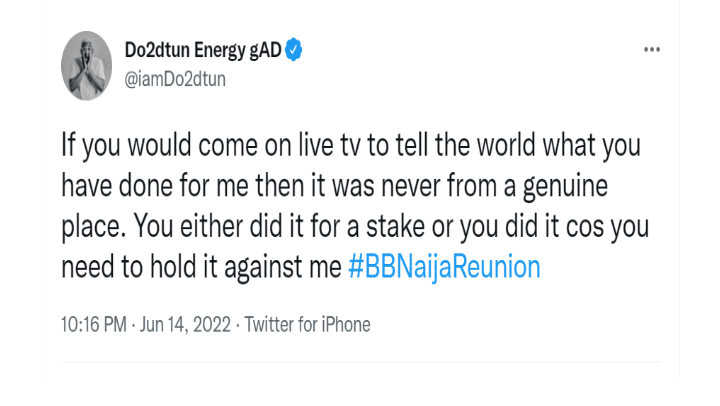Image resolution: width=720 pixels, height=406 pixels.
Task: Click the word "stake" in the tweet
Action: 395,226
